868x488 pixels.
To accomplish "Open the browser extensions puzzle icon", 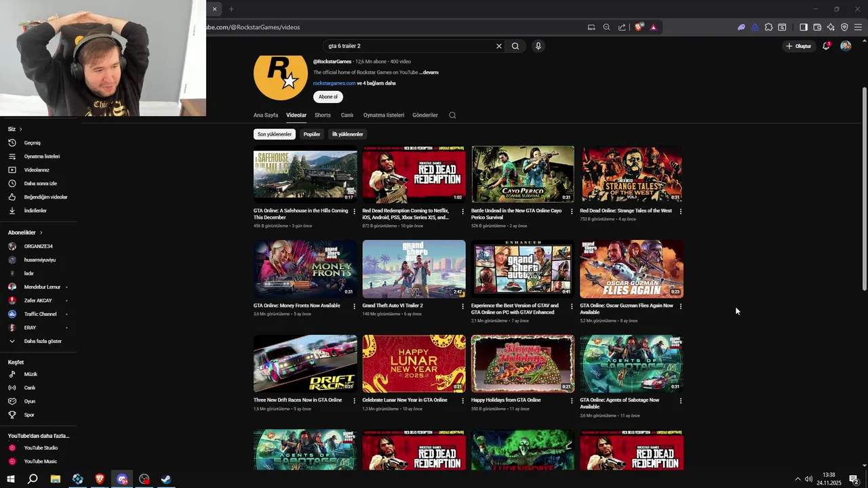I will coord(768,27).
